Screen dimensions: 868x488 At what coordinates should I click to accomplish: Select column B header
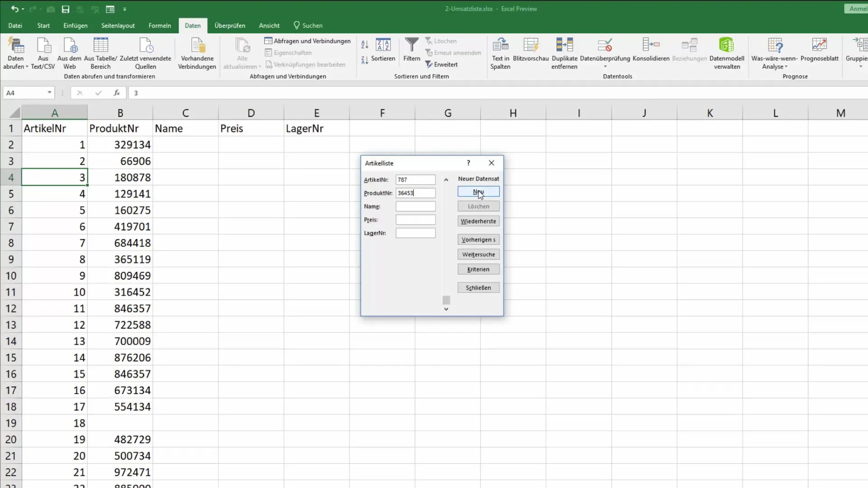point(120,113)
